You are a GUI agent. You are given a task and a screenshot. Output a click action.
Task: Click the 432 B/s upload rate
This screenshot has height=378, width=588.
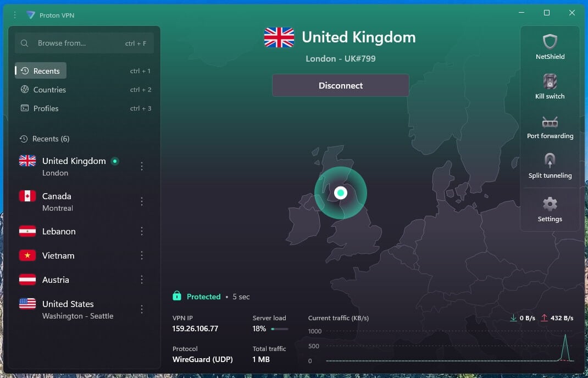(562, 318)
